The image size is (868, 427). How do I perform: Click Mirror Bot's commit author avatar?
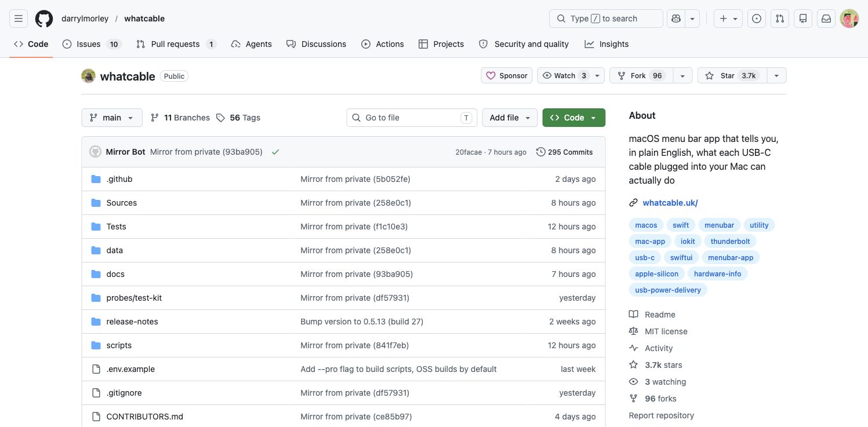tap(95, 152)
